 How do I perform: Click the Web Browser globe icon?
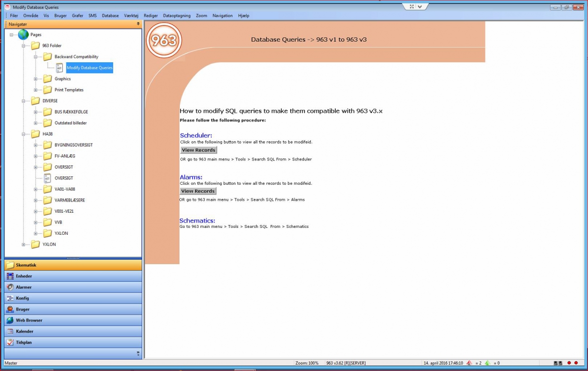tap(10, 320)
